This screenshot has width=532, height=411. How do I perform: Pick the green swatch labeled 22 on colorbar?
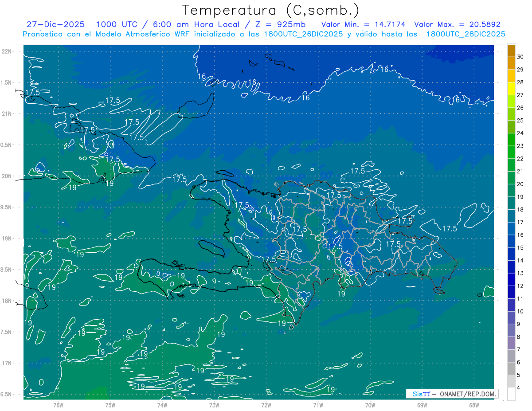click(512, 153)
